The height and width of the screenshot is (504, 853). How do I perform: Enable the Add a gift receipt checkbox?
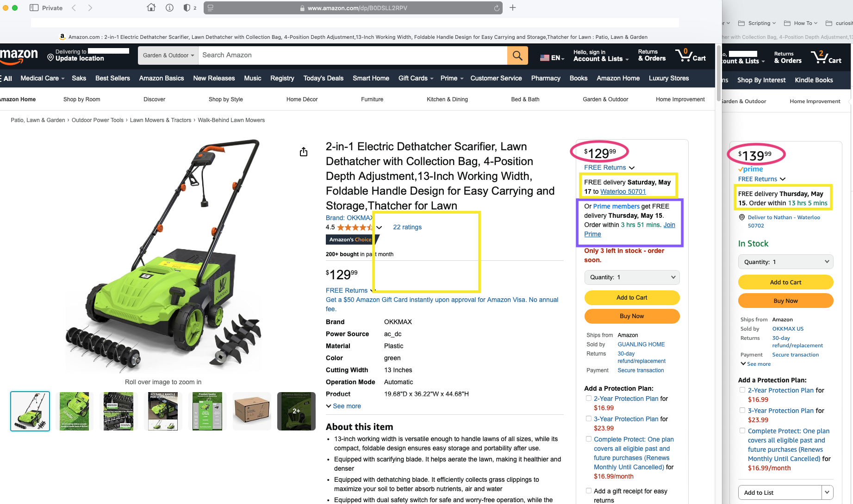click(x=589, y=491)
